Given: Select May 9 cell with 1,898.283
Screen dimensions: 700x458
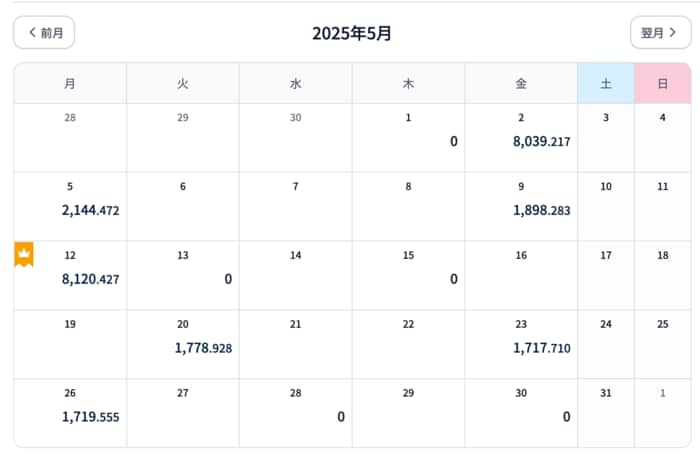Looking at the screenshot, I should (521, 207).
